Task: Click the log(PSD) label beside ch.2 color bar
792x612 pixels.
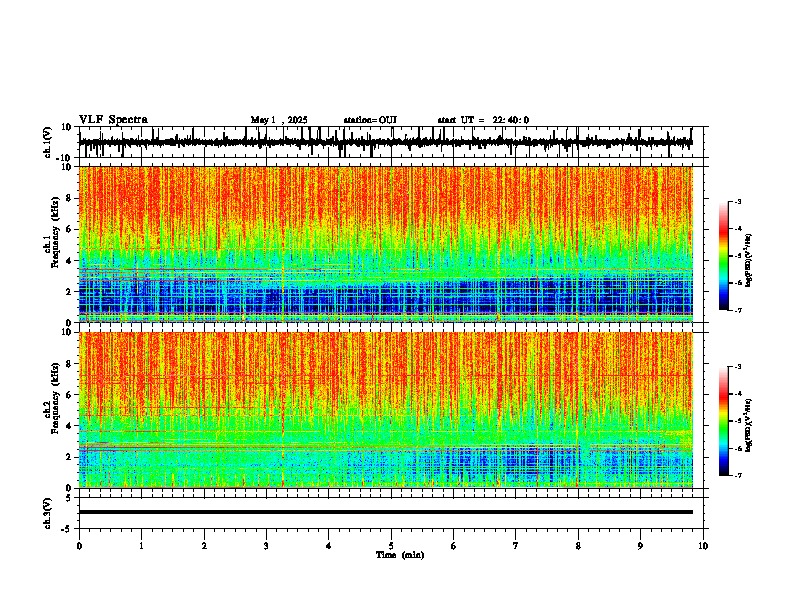Action: tap(749, 425)
